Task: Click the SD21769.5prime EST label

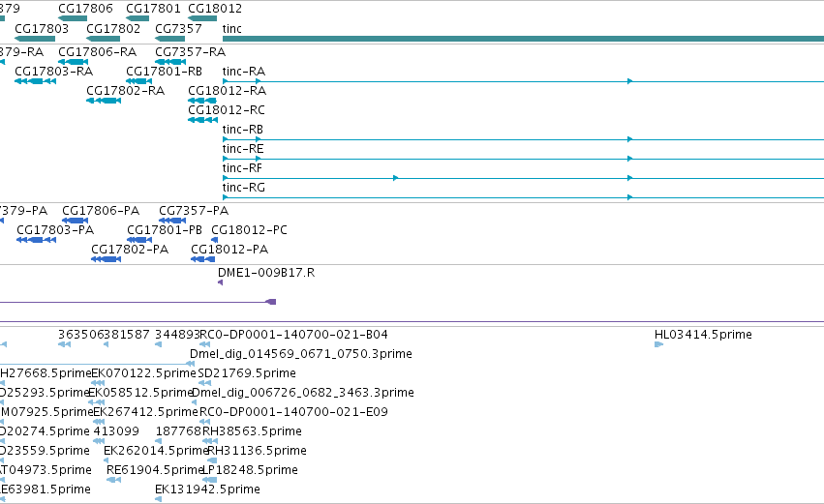Action: (247, 373)
